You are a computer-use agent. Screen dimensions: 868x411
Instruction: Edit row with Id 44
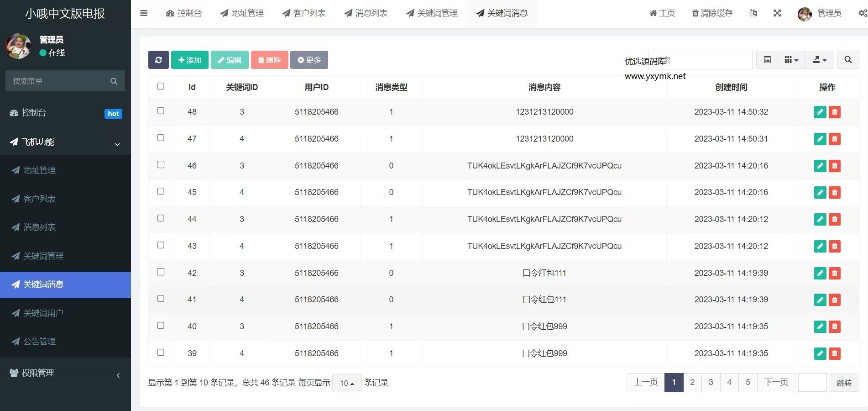click(820, 219)
